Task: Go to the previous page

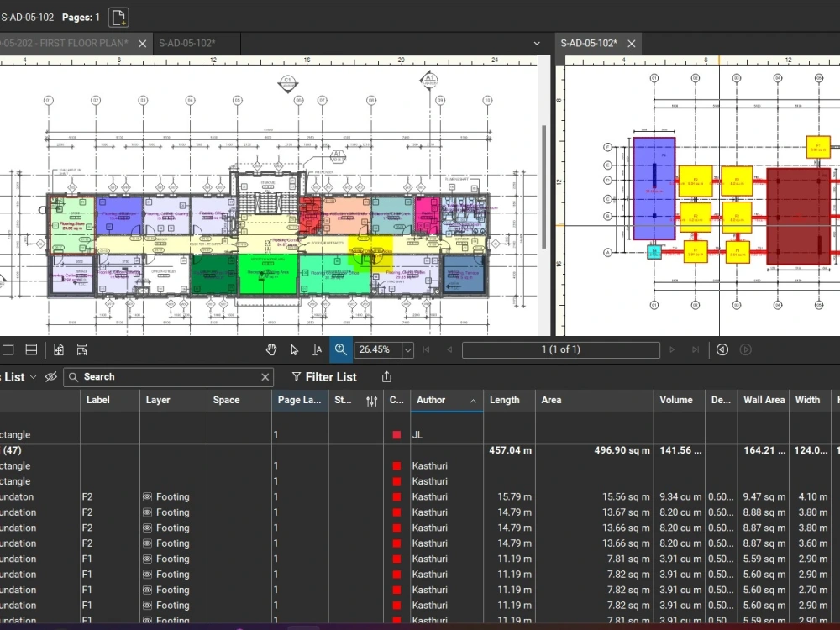Action: (449, 349)
